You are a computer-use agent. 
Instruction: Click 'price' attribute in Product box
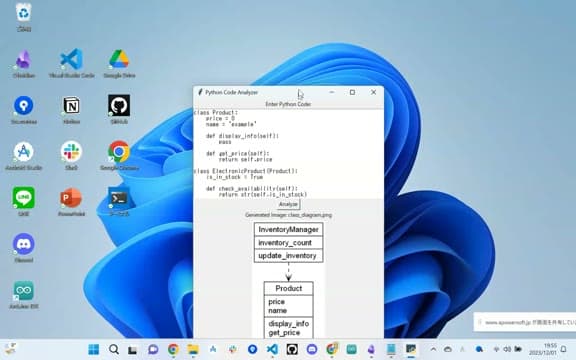click(x=277, y=302)
